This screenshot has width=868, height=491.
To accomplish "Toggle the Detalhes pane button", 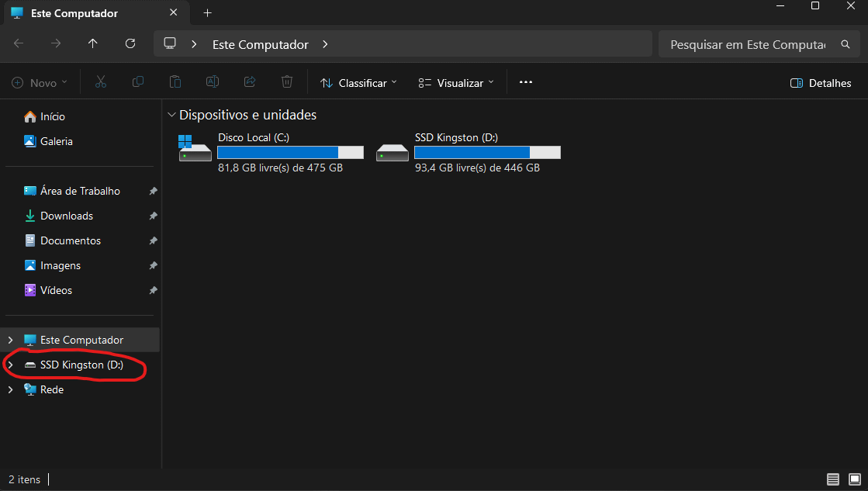I will [820, 83].
